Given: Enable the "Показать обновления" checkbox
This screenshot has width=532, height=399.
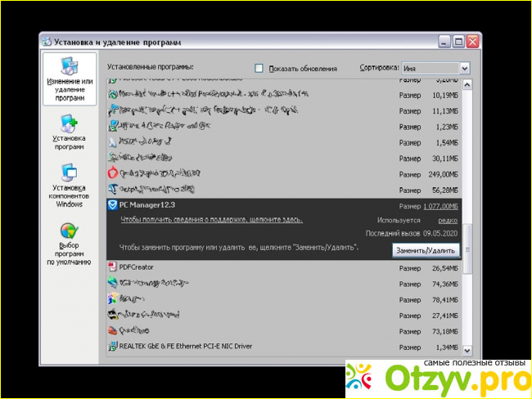Looking at the screenshot, I should click(x=259, y=68).
